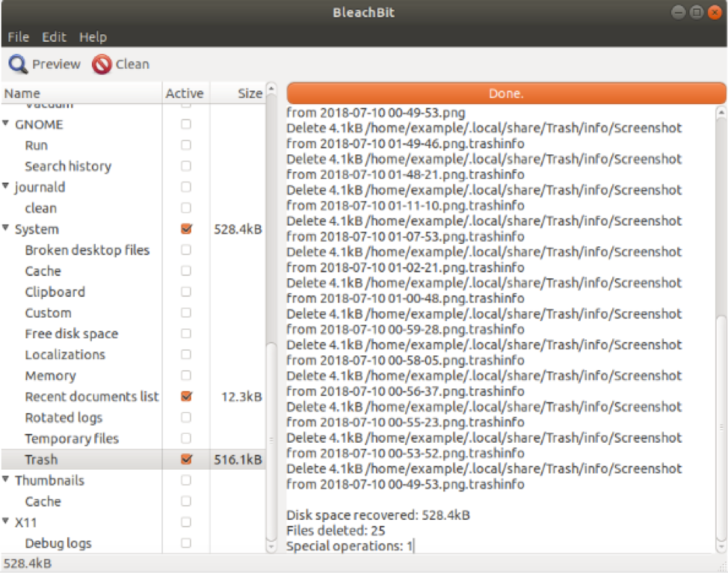Uncheck the Trash checkbox
Screen dimensions: 728x573
[186, 459]
